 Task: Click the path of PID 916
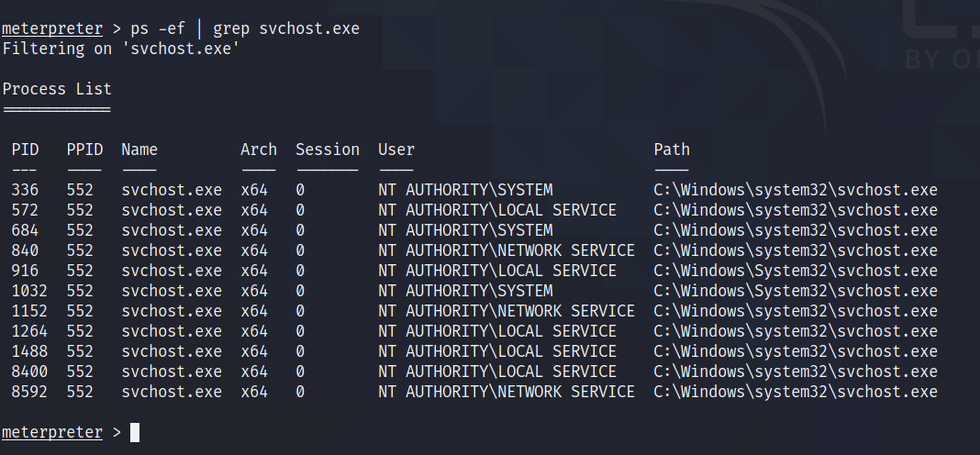click(796, 271)
